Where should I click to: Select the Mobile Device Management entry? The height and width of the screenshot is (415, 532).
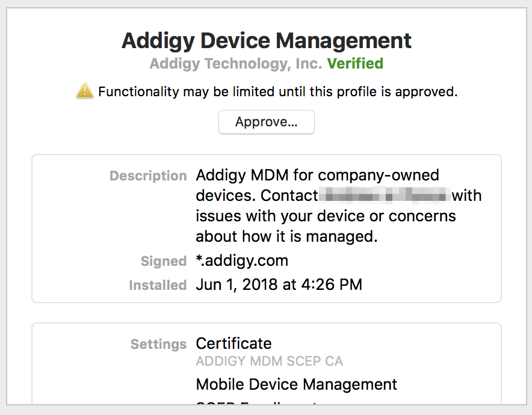297,384
